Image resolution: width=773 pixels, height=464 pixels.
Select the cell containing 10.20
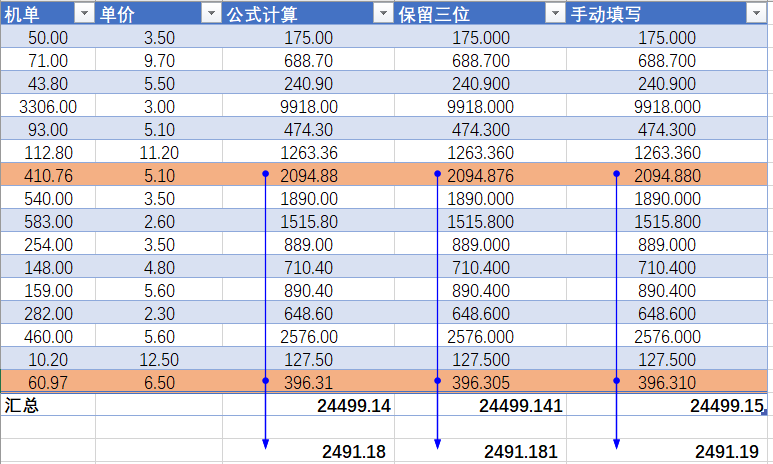click(x=48, y=359)
